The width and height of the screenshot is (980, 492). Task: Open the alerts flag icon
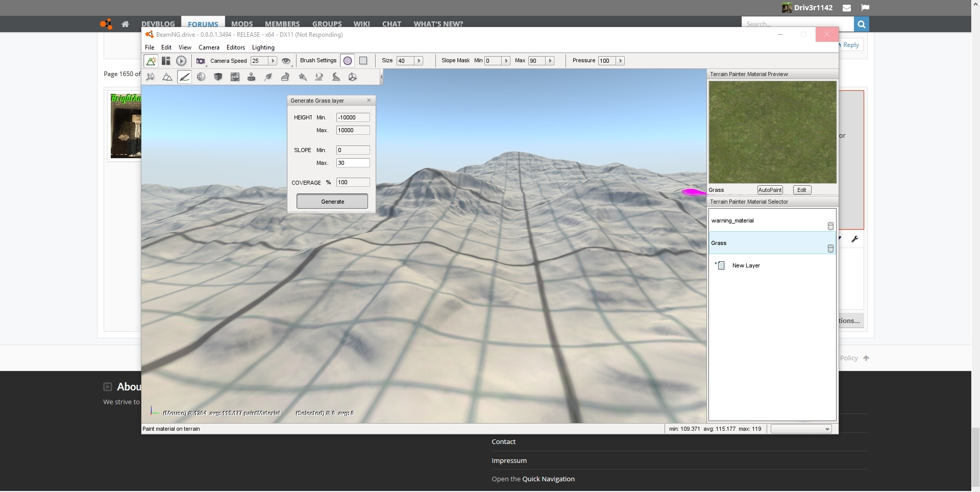(x=865, y=8)
